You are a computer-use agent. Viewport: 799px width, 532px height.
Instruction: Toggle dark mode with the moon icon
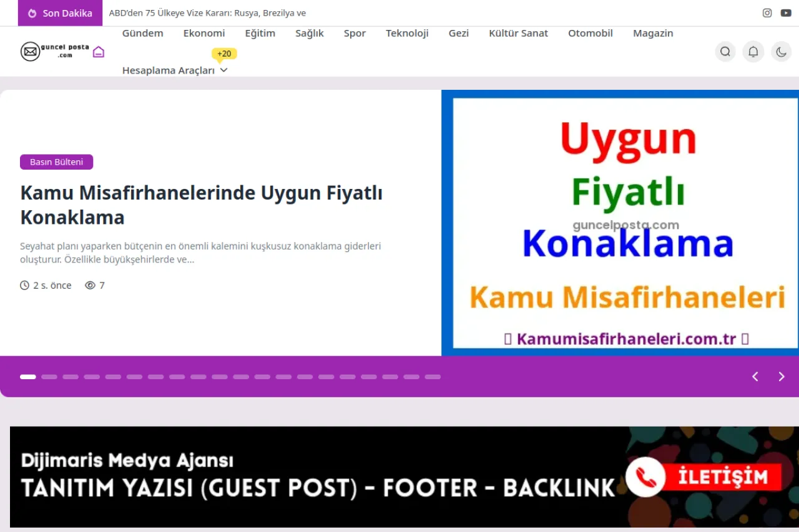pyautogui.click(x=781, y=51)
